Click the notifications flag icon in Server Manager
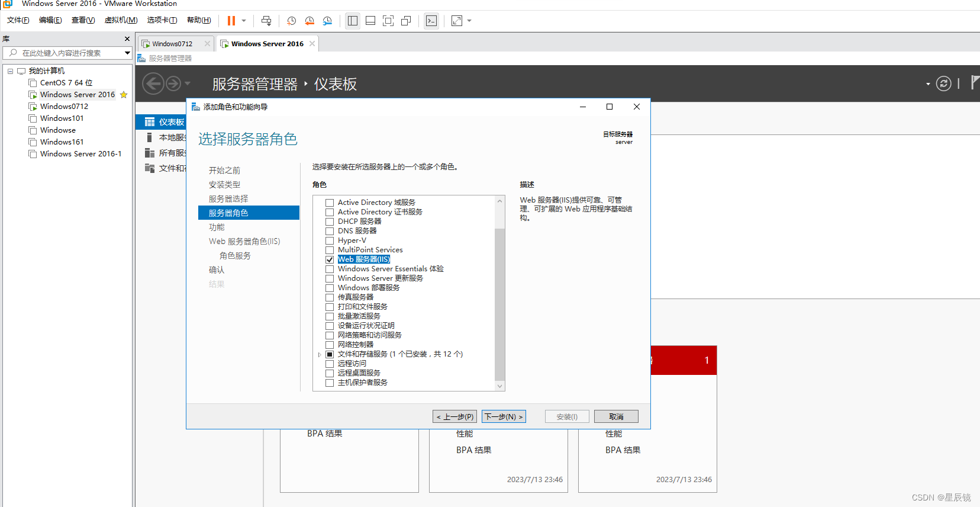 (975, 83)
